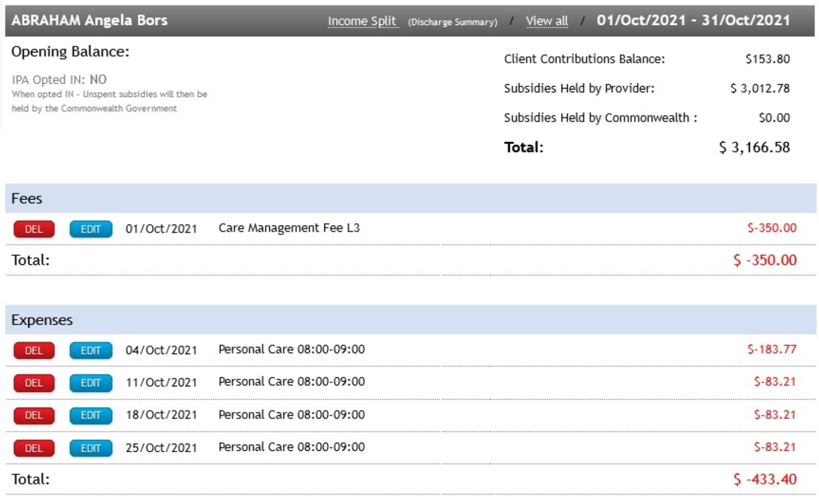Delete the Personal Care expense dated 18/Oct/2021
The width and height of the screenshot is (819, 504).
33,415
